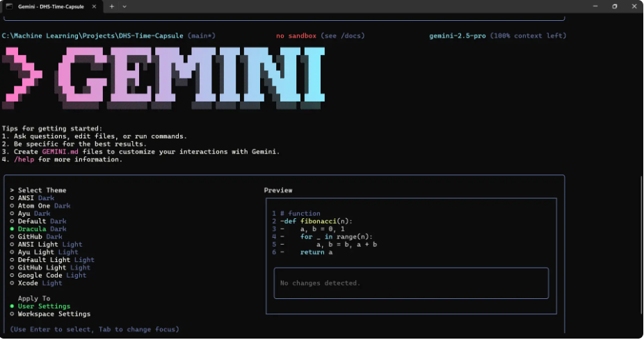The height and width of the screenshot is (340, 644).
Task: Click the terminal icon in the tab
Action: pos(9,6)
